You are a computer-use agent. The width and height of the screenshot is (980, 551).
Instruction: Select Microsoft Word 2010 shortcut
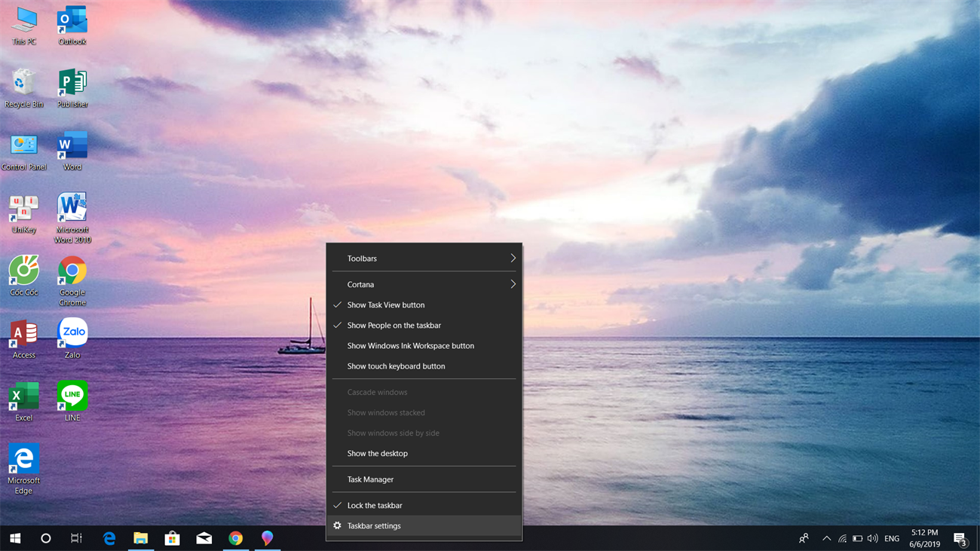pos(72,219)
